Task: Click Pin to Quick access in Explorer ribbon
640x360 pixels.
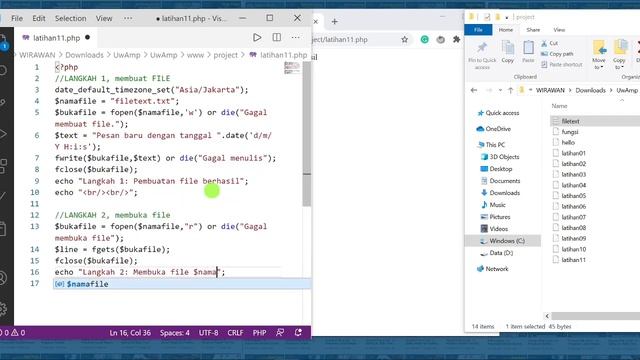Action: 482,56
